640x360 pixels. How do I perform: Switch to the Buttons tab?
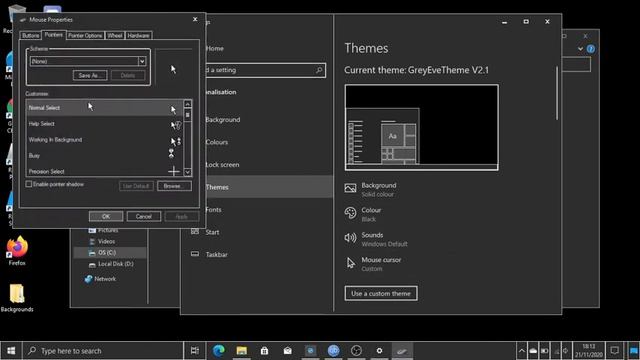coord(31,36)
